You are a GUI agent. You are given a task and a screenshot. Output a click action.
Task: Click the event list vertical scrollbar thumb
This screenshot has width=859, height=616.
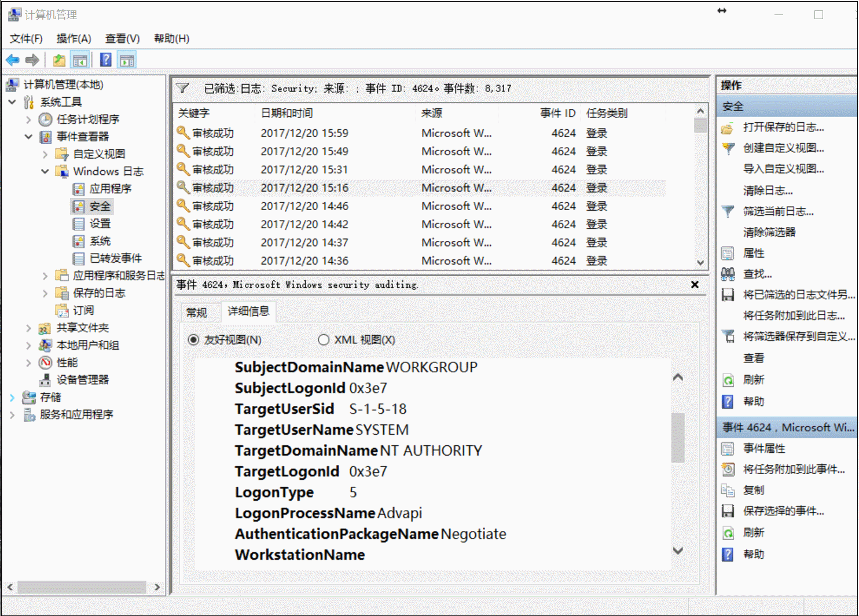[x=700, y=126]
